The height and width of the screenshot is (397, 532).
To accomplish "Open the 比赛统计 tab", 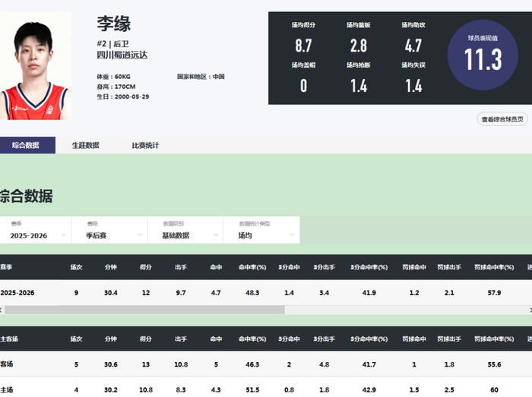I will pyautogui.click(x=145, y=145).
